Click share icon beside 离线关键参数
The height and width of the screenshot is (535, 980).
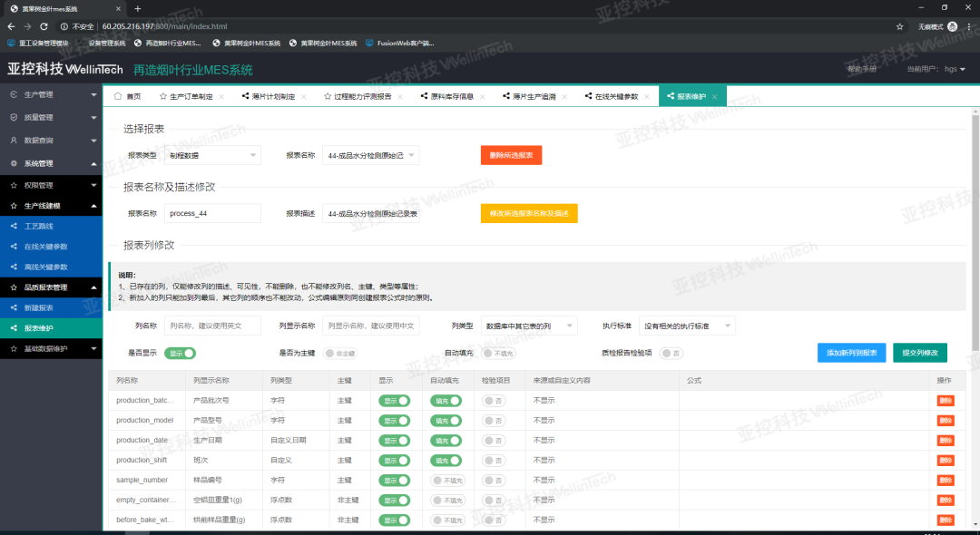pyautogui.click(x=14, y=267)
